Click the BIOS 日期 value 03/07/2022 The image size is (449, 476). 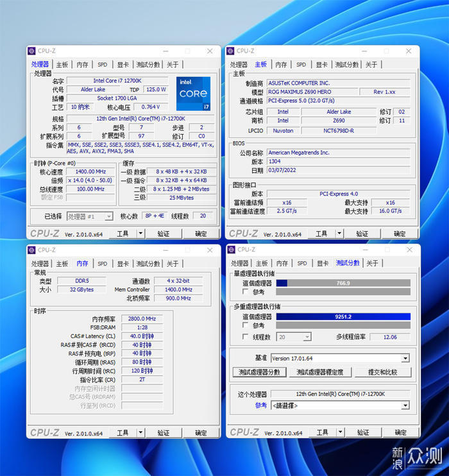(339, 170)
